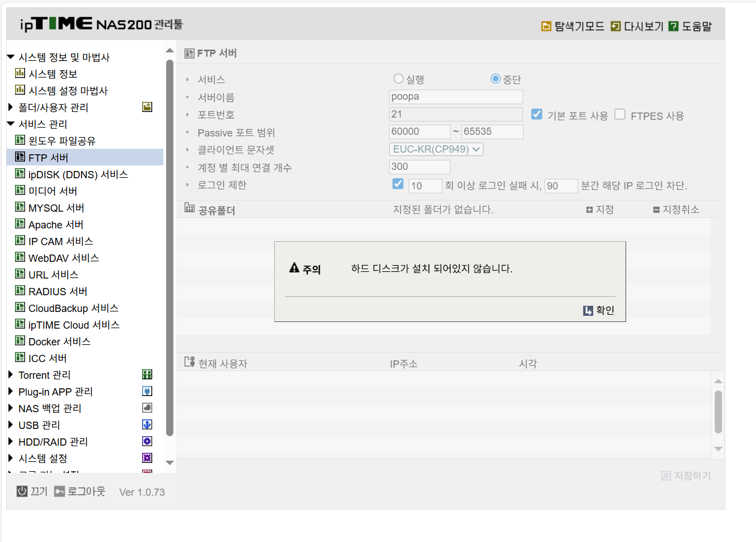Click the 끄기 power icon

pyautogui.click(x=22, y=491)
